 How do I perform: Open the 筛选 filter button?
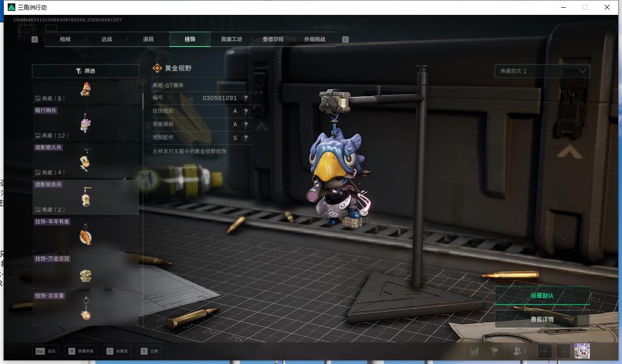click(x=85, y=71)
